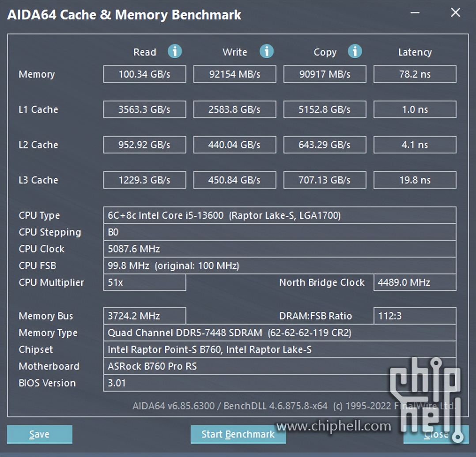This screenshot has height=457, width=476.
Task: Click the Latency column header
Action: (415, 52)
